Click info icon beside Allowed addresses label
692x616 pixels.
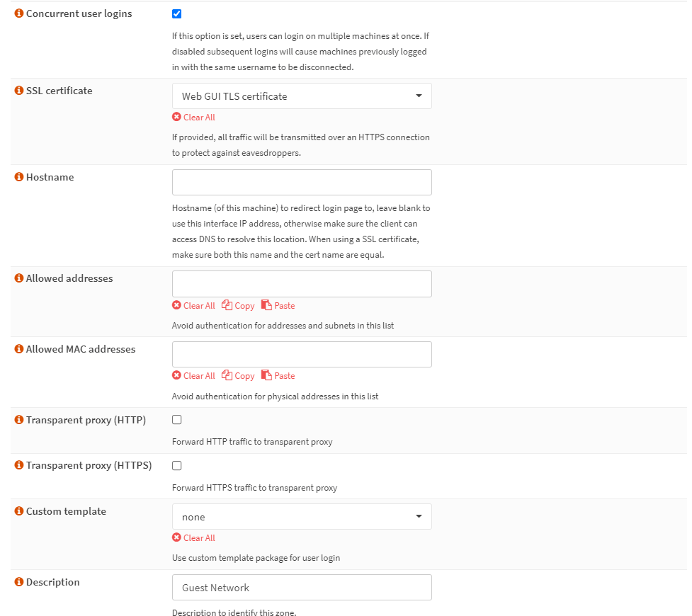tap(19, 278)
